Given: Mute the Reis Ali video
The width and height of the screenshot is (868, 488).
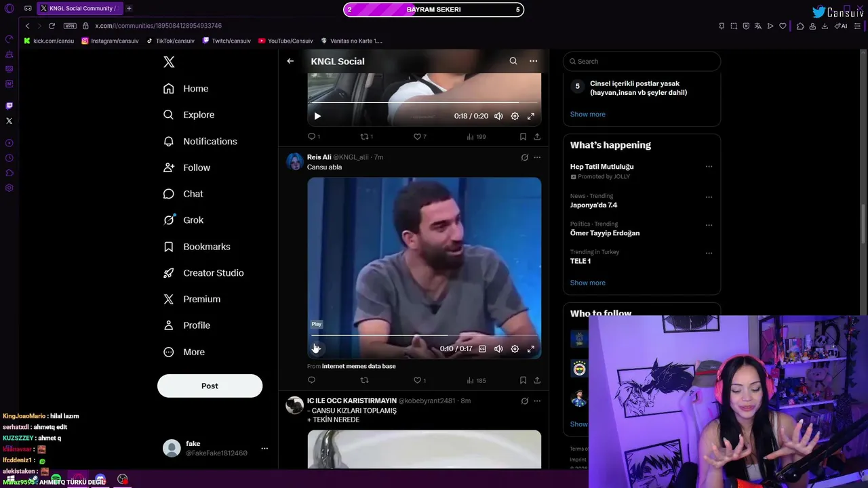Looking at the screenshot, I should click(498, 348).
